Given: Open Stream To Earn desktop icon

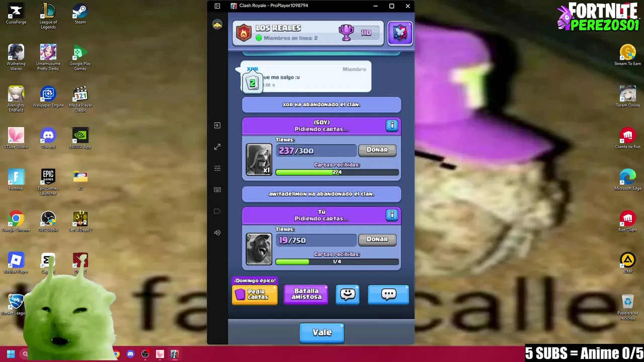Looking at the screenshot, I should [627, 56].
